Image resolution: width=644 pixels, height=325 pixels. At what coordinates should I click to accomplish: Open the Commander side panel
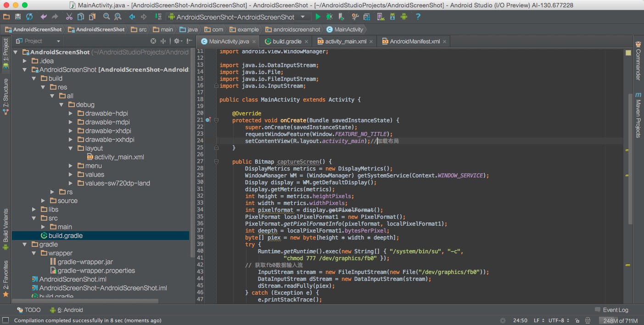tap(638, 61)
